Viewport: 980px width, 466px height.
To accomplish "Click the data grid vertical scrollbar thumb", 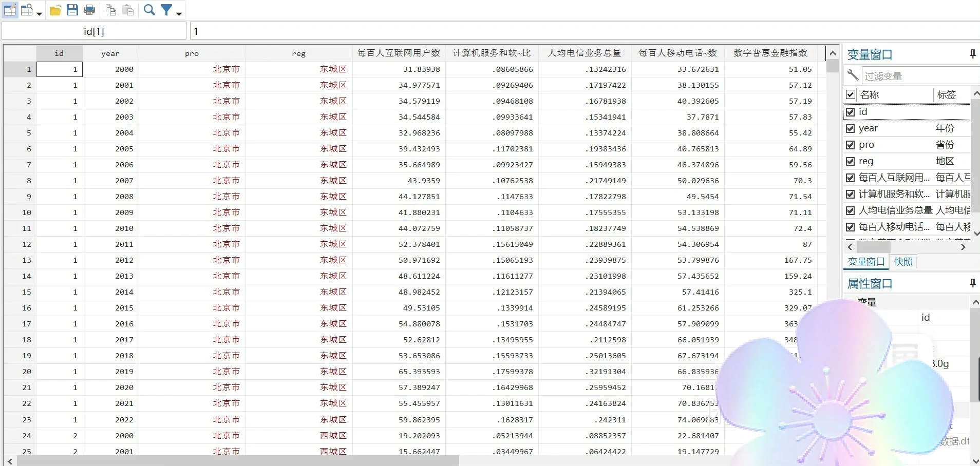I will [833, 66].
